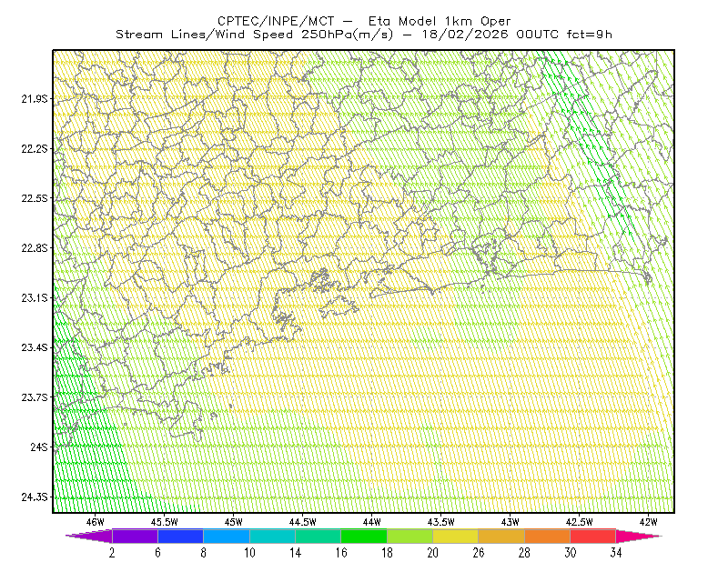
Task: Select the yellow-green 18–20 legend swatch
Action: pyautogui.click(x=409, y=536)
